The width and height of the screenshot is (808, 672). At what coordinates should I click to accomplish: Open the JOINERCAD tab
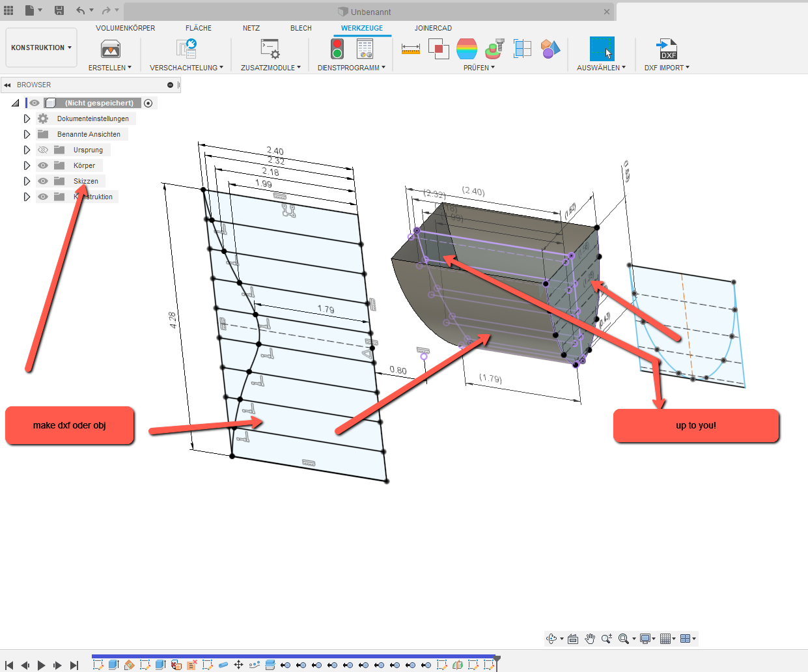click(433, 28)
